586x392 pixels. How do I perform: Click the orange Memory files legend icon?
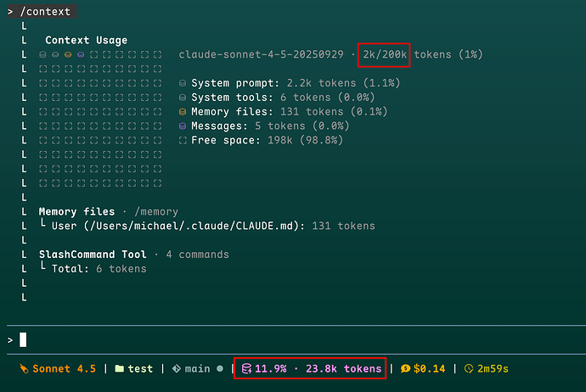tap(183, 112)
